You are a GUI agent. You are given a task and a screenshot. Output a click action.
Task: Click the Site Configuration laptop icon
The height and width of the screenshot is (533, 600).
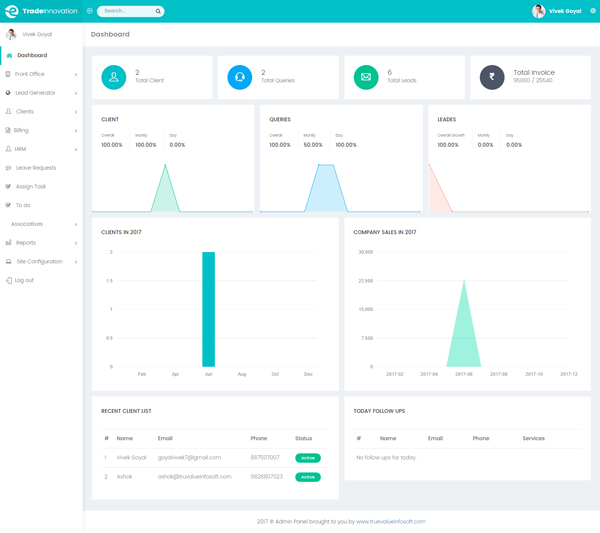coord(8,261)
